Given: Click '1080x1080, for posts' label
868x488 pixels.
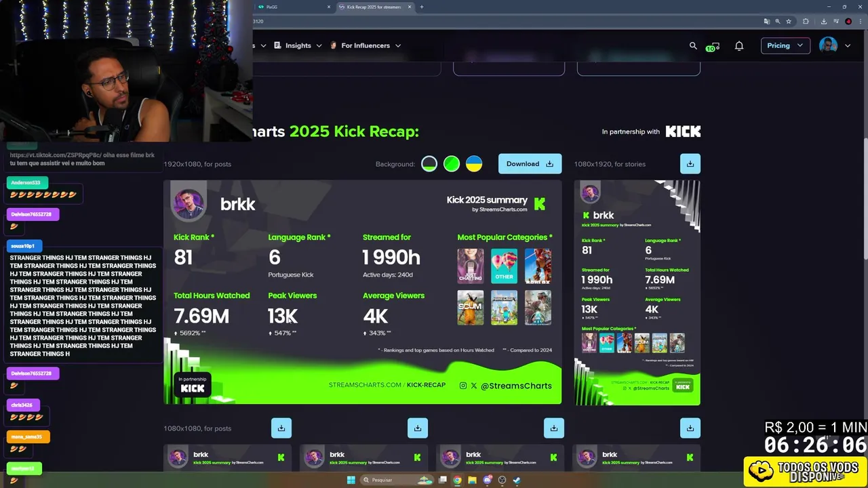Looking at the screenshot, I should pyautogui.click(x=197, y=428).
